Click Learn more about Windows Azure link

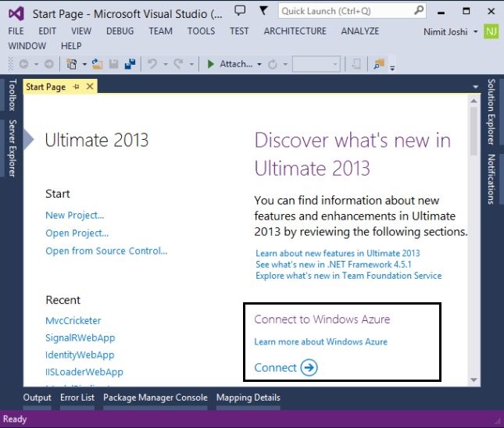tap(321, 342)
